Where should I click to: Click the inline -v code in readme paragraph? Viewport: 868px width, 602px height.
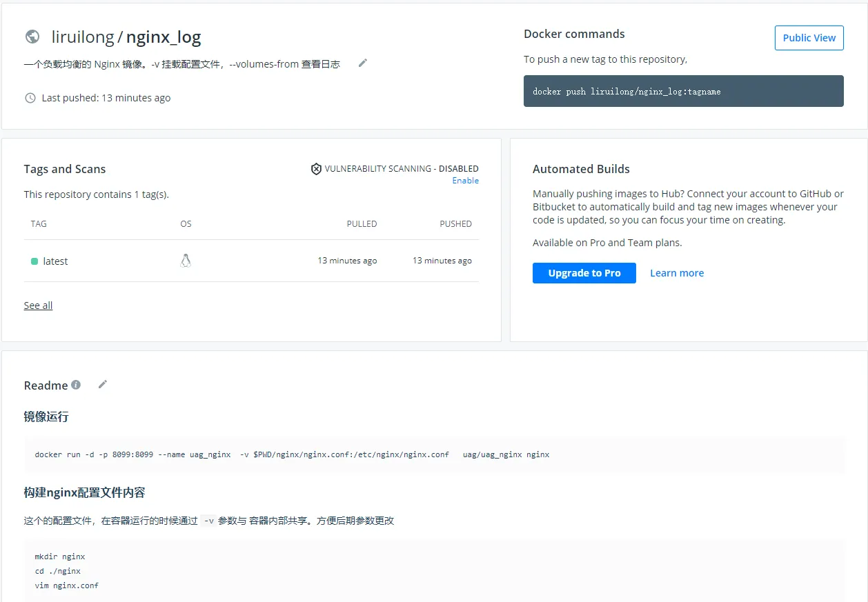[x=208, y=521]
